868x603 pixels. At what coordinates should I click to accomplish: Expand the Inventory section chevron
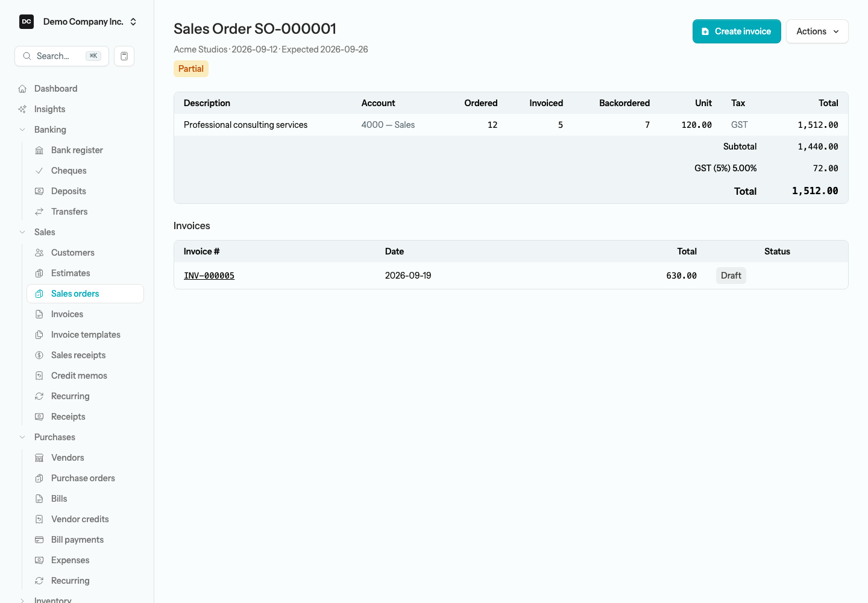22,601
